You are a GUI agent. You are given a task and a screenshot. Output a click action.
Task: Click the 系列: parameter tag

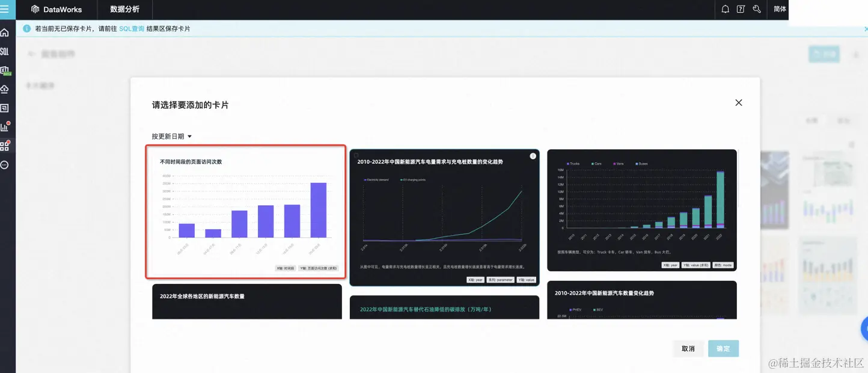coord(500,280)
